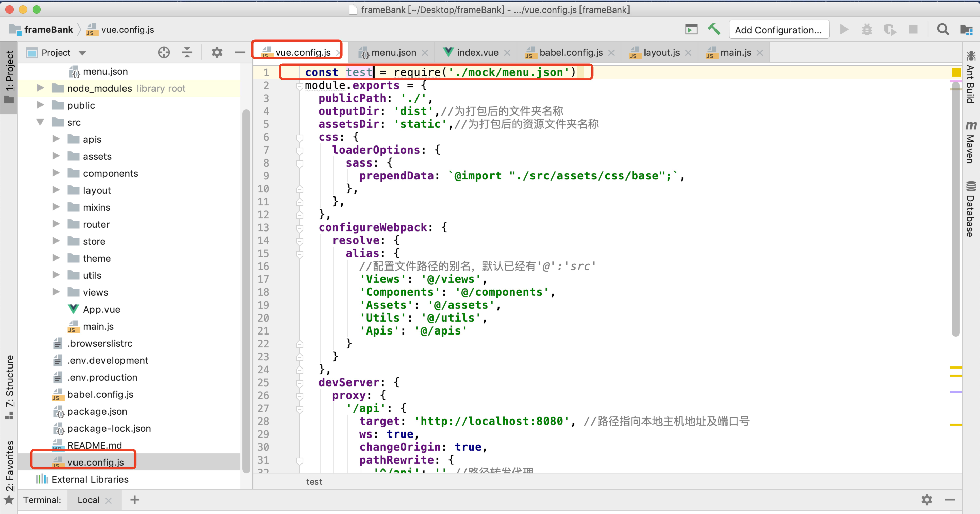This screenshot has width=980, height=514.
Task: Expand the node_modules folder
Action: coord(40,88)
